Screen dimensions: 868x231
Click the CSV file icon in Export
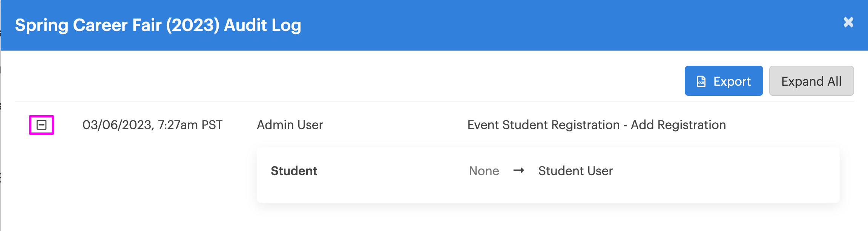701,82
